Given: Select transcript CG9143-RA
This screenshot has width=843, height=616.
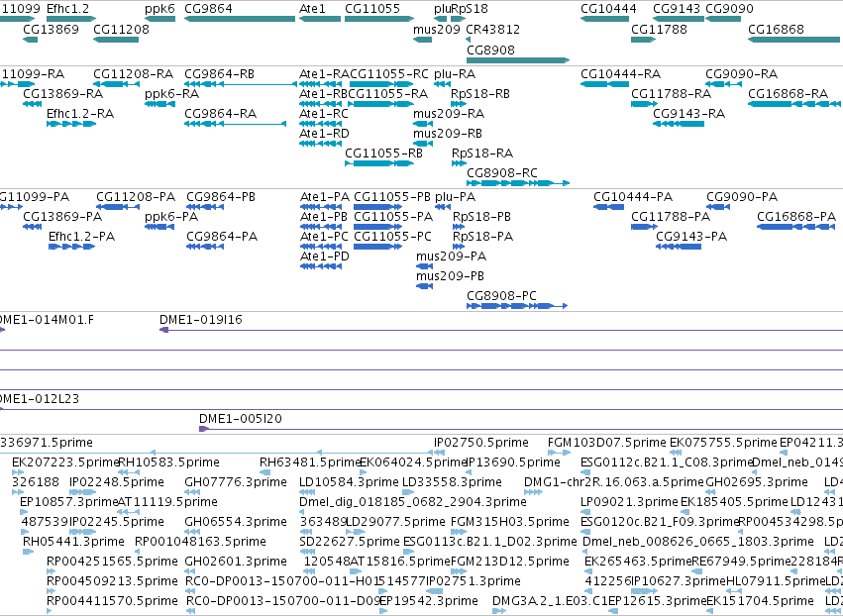Looking at the screenshot, I should (679, 124).
